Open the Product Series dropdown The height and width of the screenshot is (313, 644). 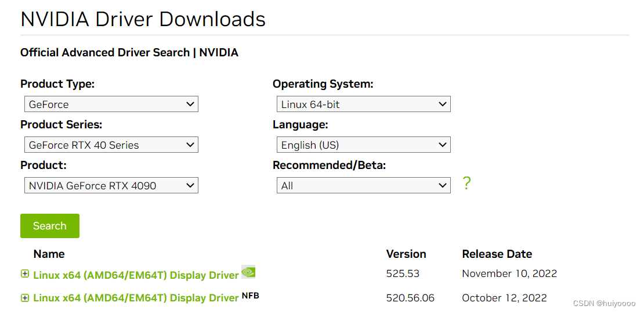point(111,145)
